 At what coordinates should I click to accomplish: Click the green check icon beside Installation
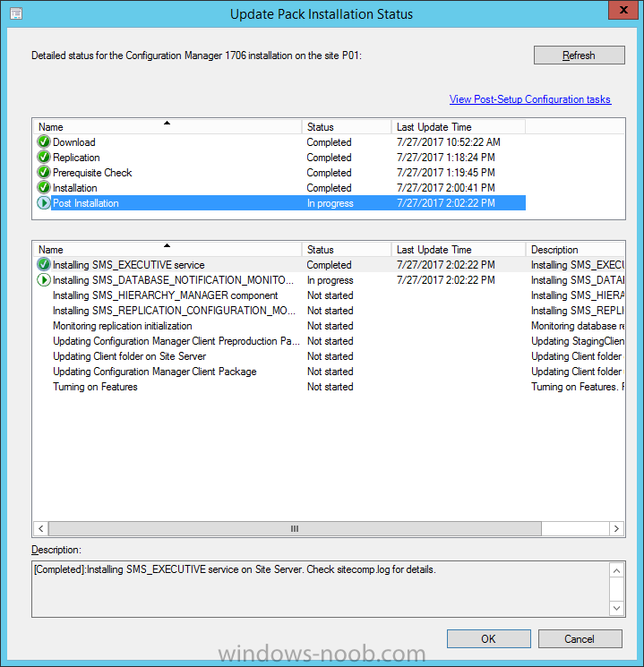pyautogui.click(x=43, y=188)
